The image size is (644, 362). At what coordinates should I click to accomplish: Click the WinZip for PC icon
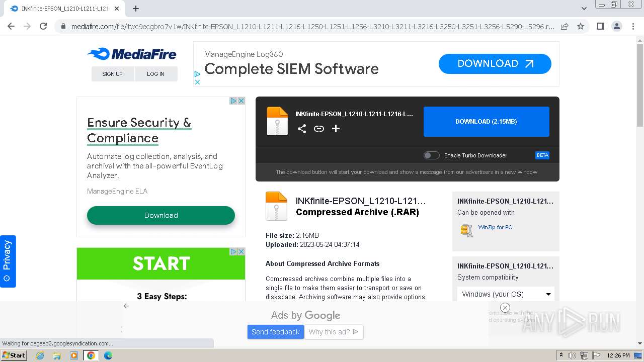tap(467, 230)
